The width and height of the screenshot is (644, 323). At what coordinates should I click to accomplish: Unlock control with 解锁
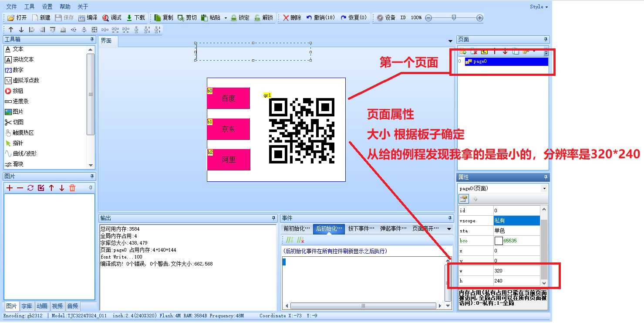click(x=263, y=18)
